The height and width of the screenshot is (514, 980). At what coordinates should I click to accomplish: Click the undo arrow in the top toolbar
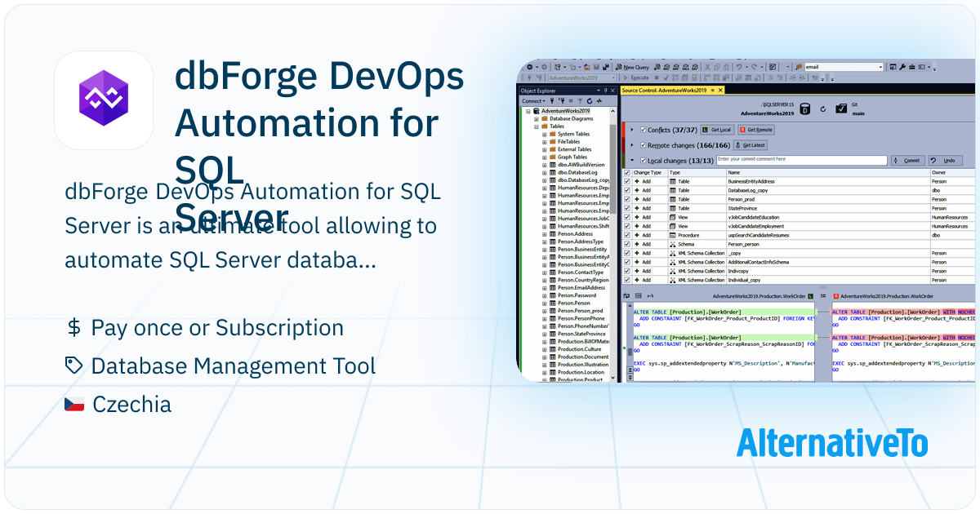738,67
